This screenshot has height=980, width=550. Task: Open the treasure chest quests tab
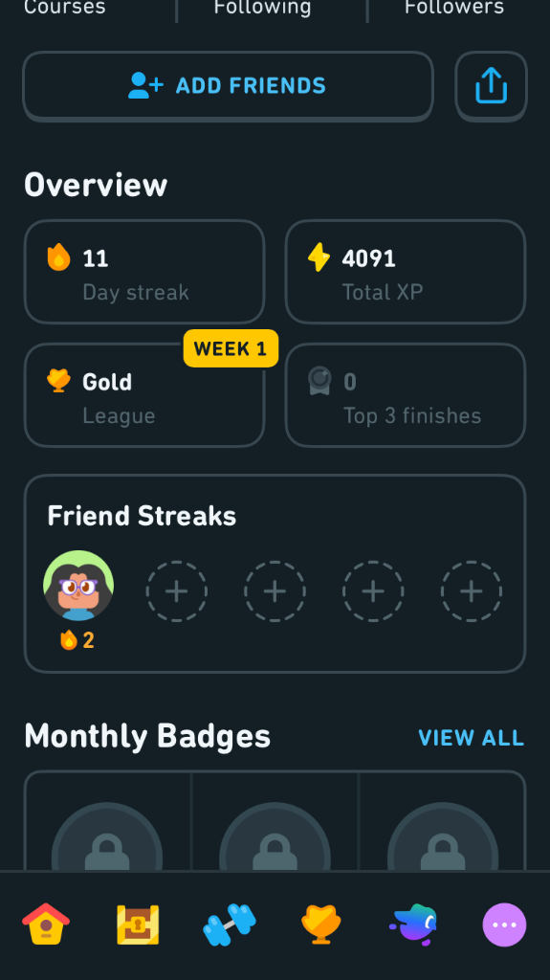pyautogui.click(x=138, y=924)
